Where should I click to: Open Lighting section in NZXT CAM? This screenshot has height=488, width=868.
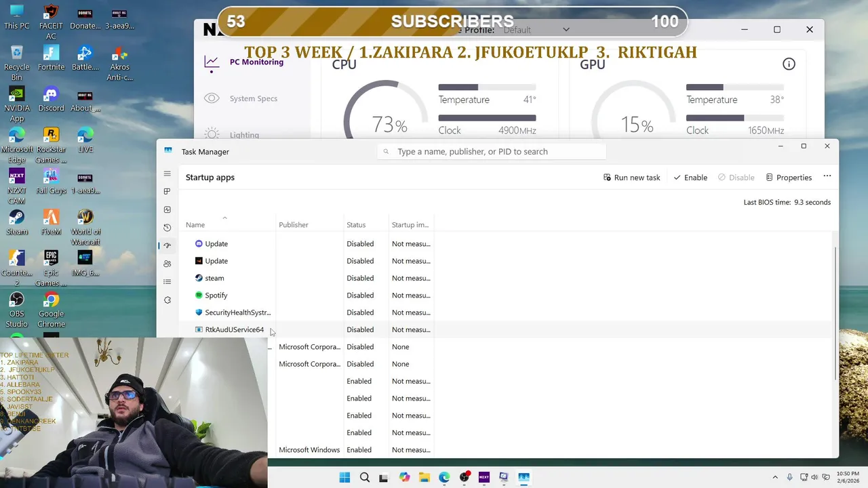tap(244, 135)
